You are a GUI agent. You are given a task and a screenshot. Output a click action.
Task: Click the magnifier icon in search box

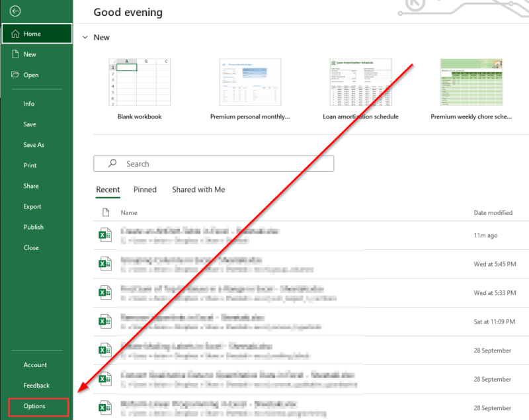(112, 163)
